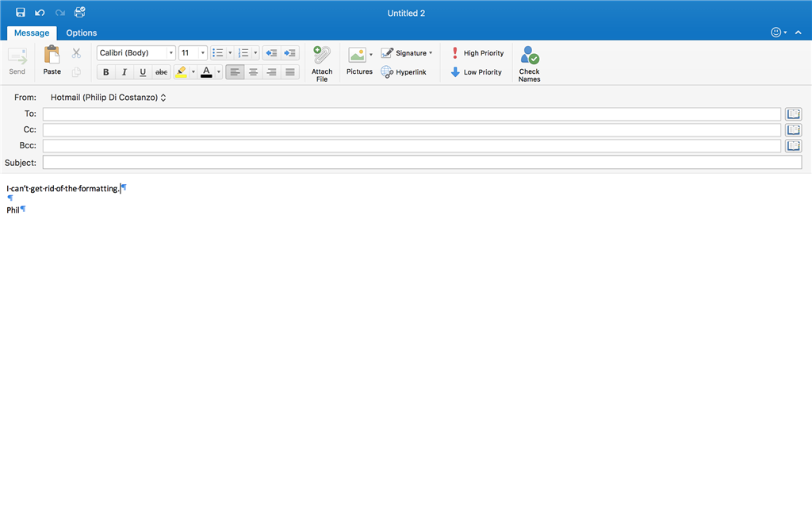Toggle strikethrough formatting
812x508 pixels.
pos(162,72)
